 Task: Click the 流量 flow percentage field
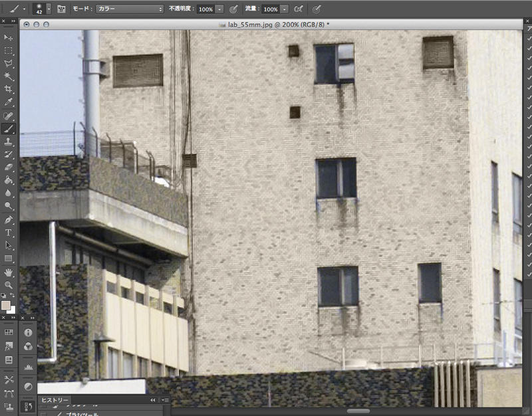(270, 9)
